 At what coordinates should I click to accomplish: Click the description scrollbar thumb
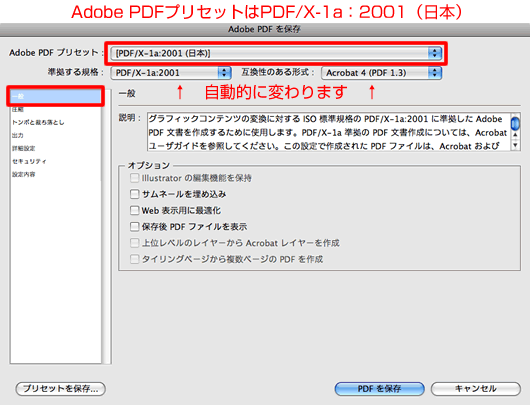coord(515,123)
